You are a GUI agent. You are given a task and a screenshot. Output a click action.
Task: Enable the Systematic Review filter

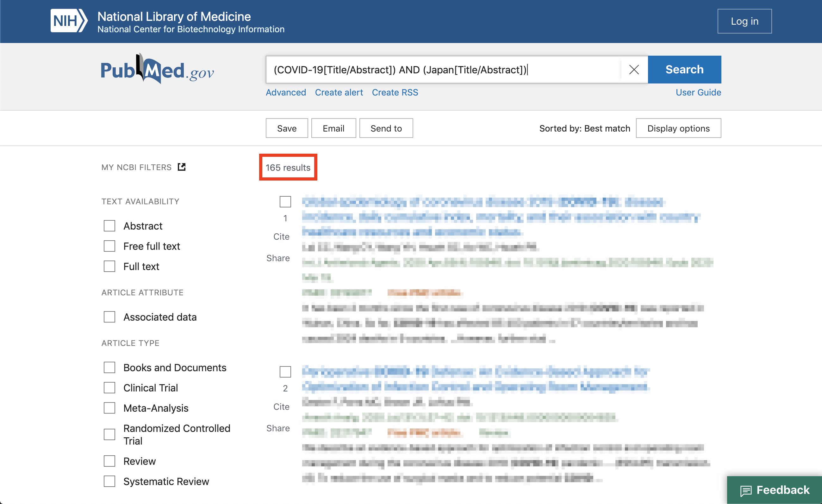pyautogui.click(x=109, y=481)
